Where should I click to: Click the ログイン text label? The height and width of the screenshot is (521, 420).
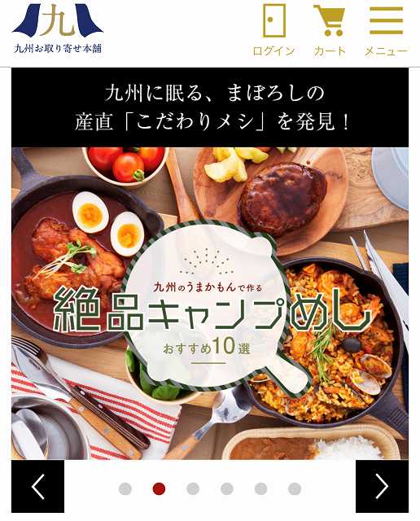[273, 50]
